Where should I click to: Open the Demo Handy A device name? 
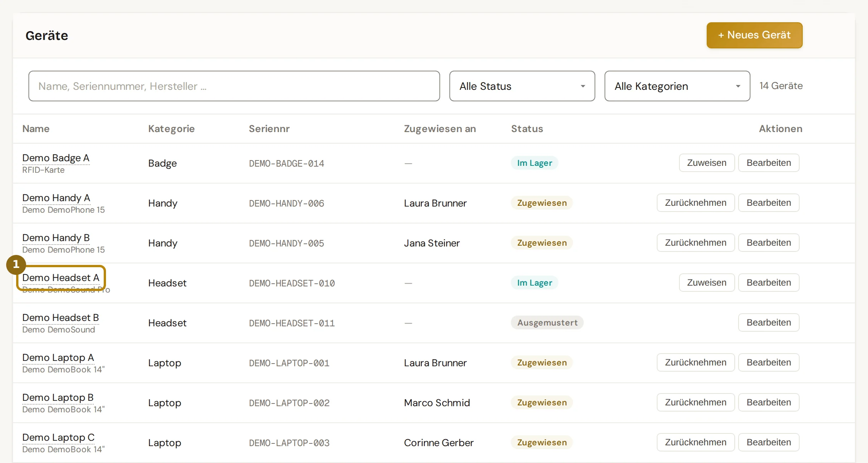56,198
